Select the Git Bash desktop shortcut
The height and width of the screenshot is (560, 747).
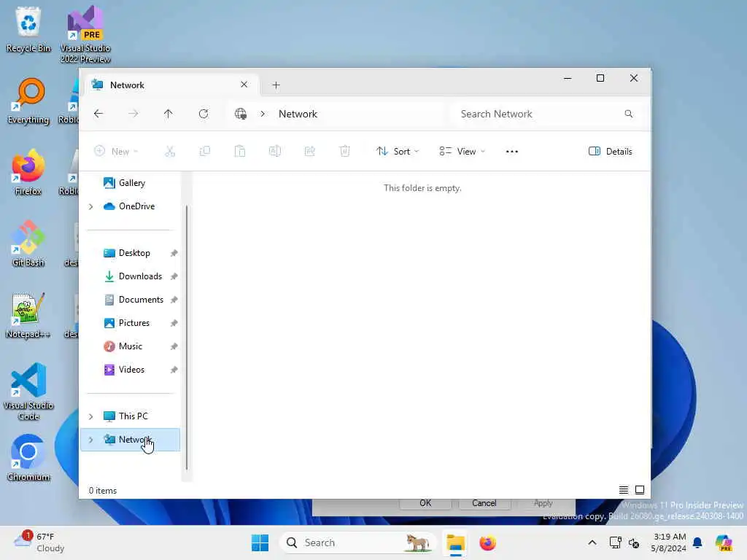28,244
